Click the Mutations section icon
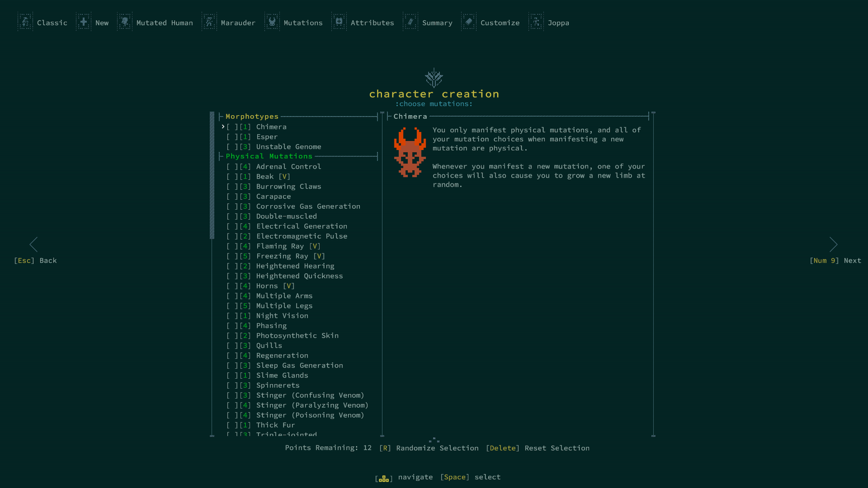This screenshot has height=488, width=868. pos(272,22)
